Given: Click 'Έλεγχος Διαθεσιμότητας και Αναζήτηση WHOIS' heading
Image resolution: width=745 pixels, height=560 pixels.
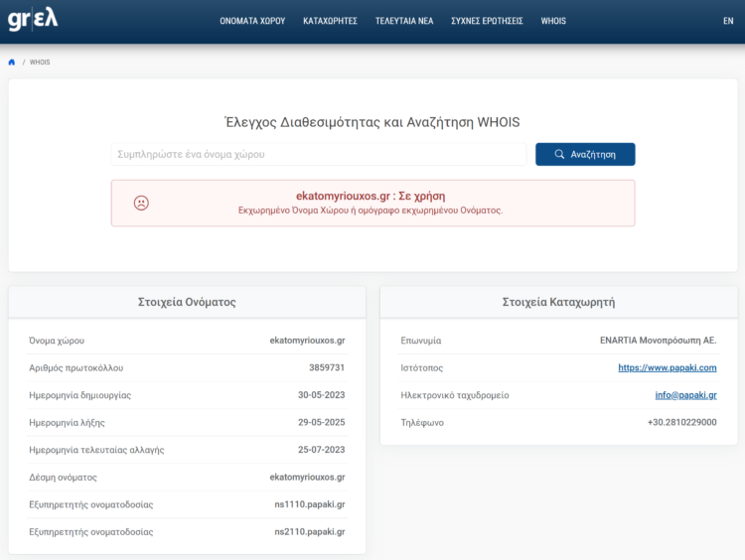Looking at the screenshot, I should pyautogui.click(x=372, y=122).
